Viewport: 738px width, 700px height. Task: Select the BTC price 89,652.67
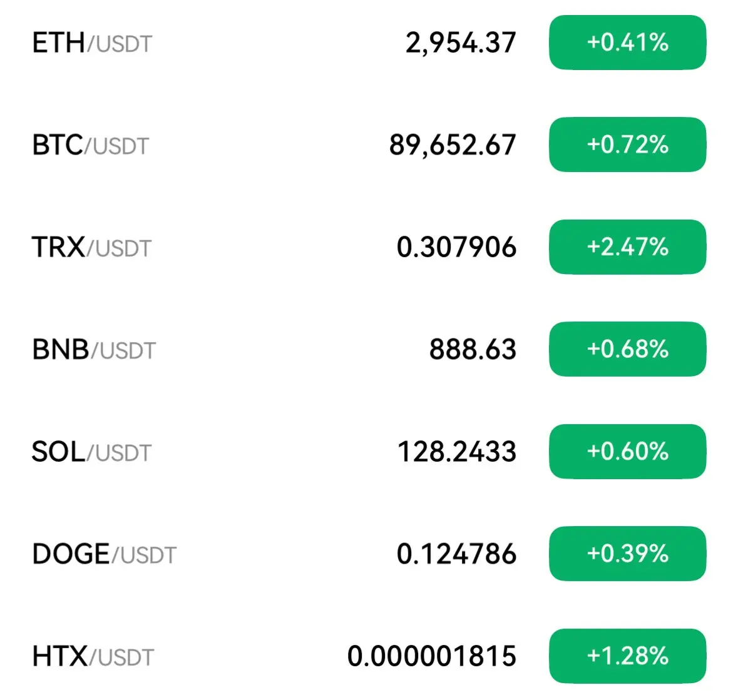coord(453,145)
